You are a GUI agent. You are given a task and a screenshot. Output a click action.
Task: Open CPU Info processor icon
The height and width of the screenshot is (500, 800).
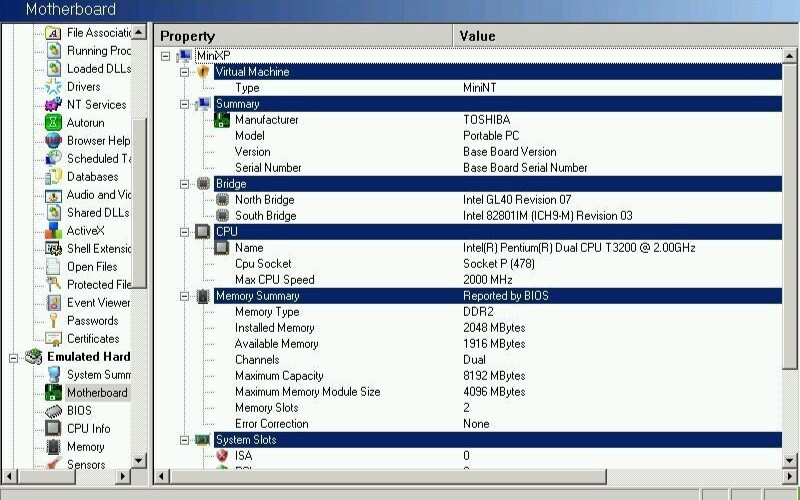point(53,429)
